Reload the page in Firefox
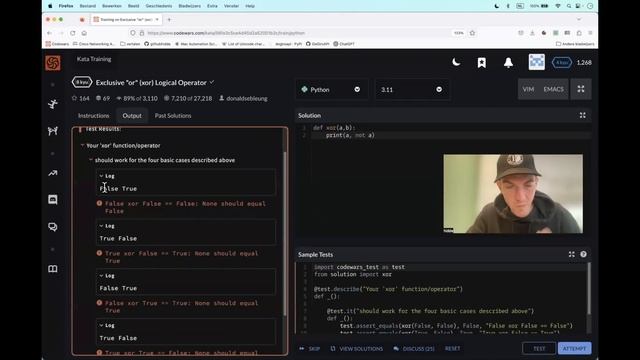The height and width of the screenshot is (360, 640). pyautogui.click(x=73, y=33)
